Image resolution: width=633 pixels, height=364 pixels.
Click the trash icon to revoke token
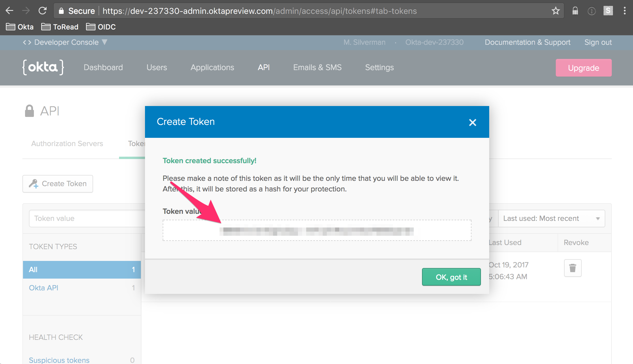[x=573, y=268]
